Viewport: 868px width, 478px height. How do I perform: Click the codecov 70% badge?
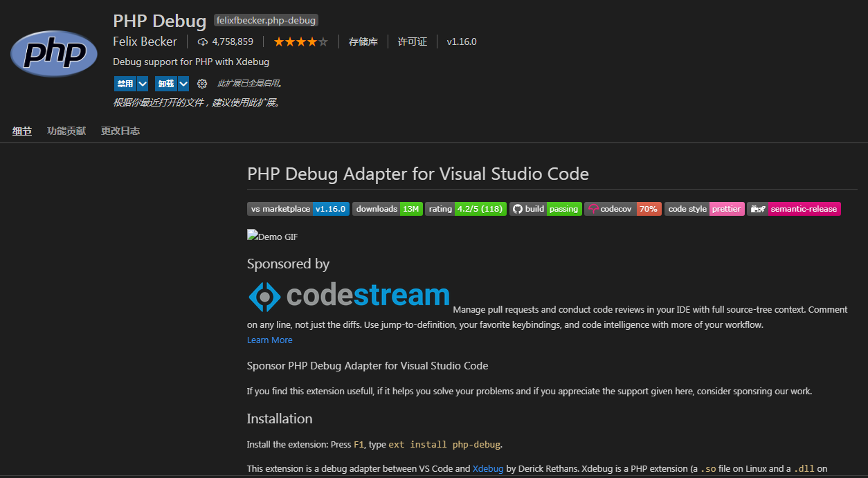(x=623, y=209)
